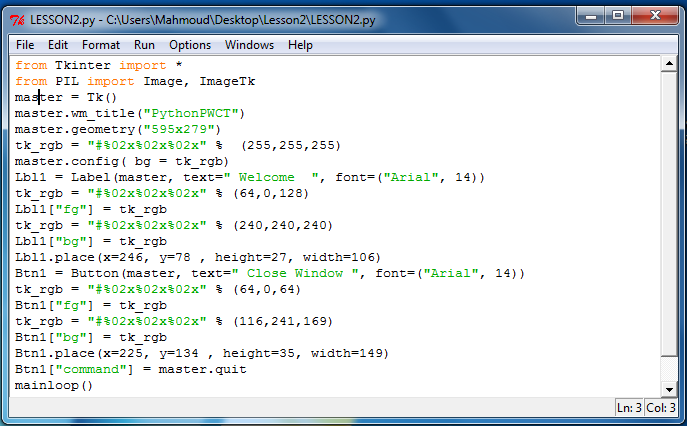Viewport: 687px width, 426px height.
Task: Click the scrollbar down arrow
Action: pyautogui.click(x=669, y=389)
